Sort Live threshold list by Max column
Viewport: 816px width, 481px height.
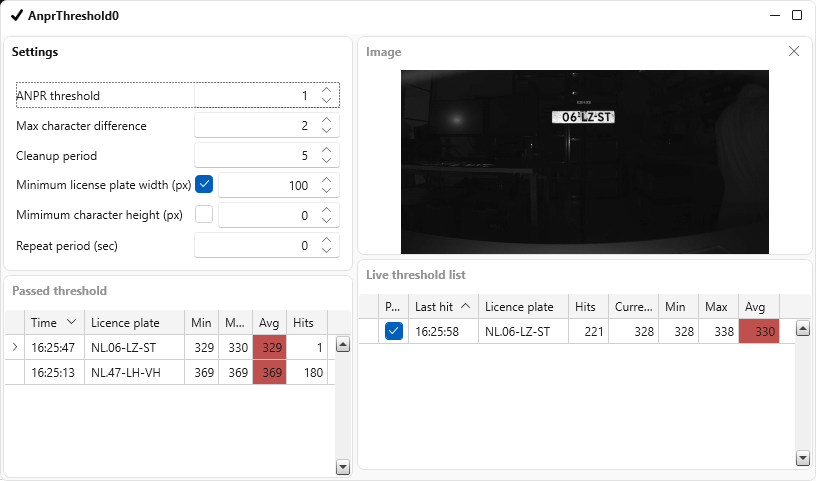pyautogui.click(x=718, y=307)
